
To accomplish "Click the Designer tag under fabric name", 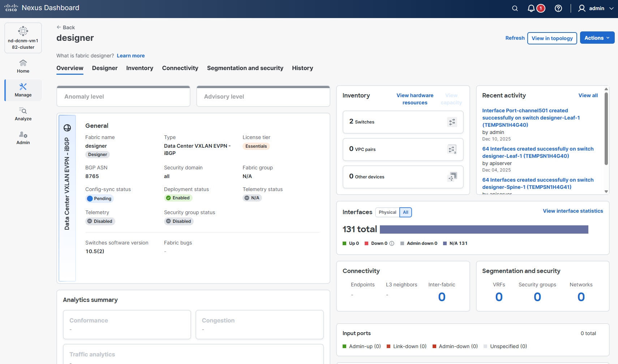I will pyautogui.click(x=98, y=155).
